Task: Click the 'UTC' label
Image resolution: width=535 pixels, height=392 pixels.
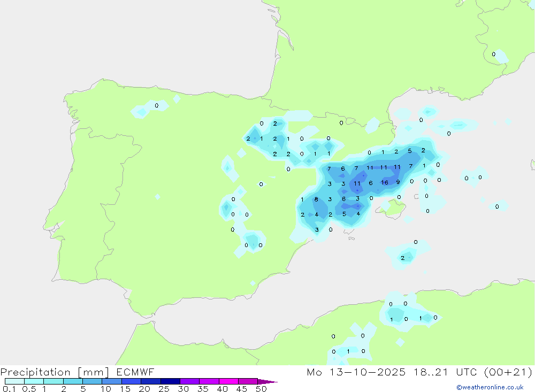Action: tap(467, 372)
